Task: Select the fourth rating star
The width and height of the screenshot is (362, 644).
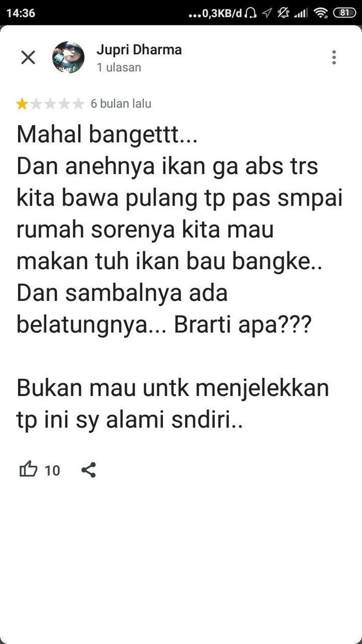Action: pyautogui.click(x=64, y=104)
